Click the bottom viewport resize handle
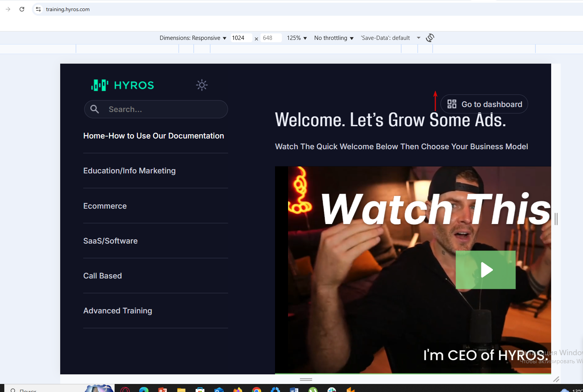Image resolution: width=583 pixels, height=392 pixels. [306, 379]
